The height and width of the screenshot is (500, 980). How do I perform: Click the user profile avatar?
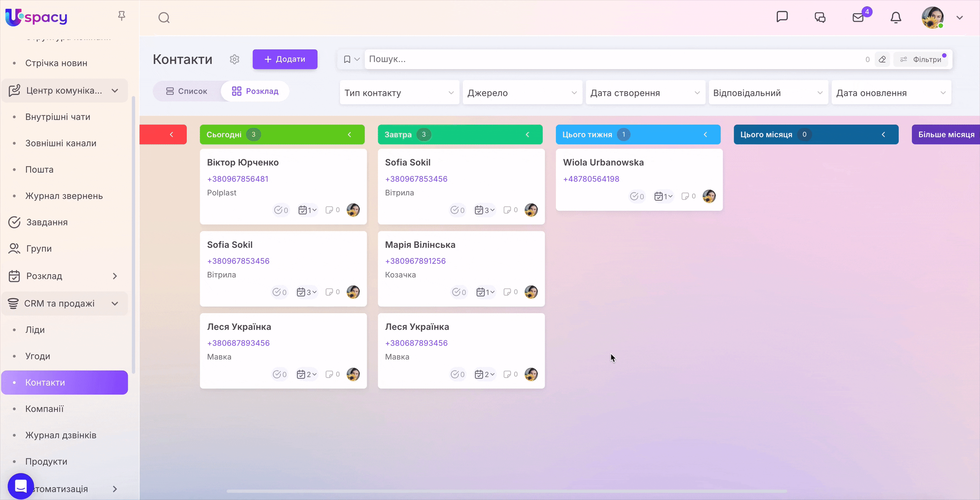coord(932,18)
